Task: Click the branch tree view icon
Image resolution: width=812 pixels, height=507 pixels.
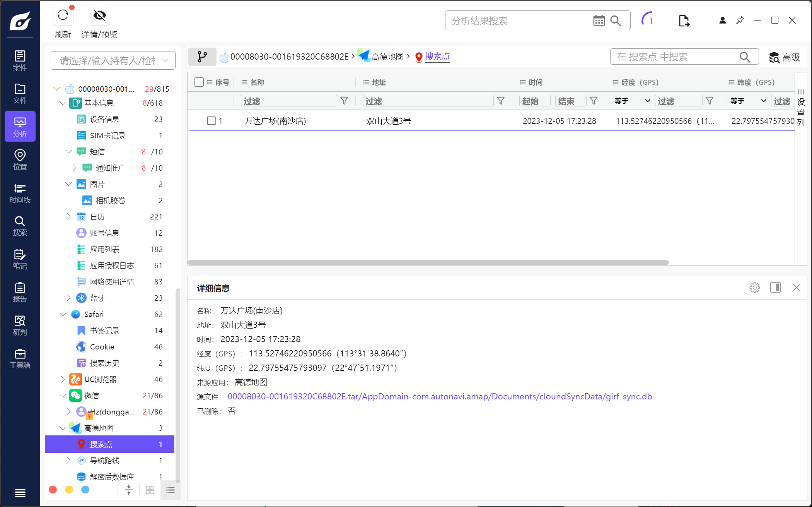Action: click(x=202, y=57)
